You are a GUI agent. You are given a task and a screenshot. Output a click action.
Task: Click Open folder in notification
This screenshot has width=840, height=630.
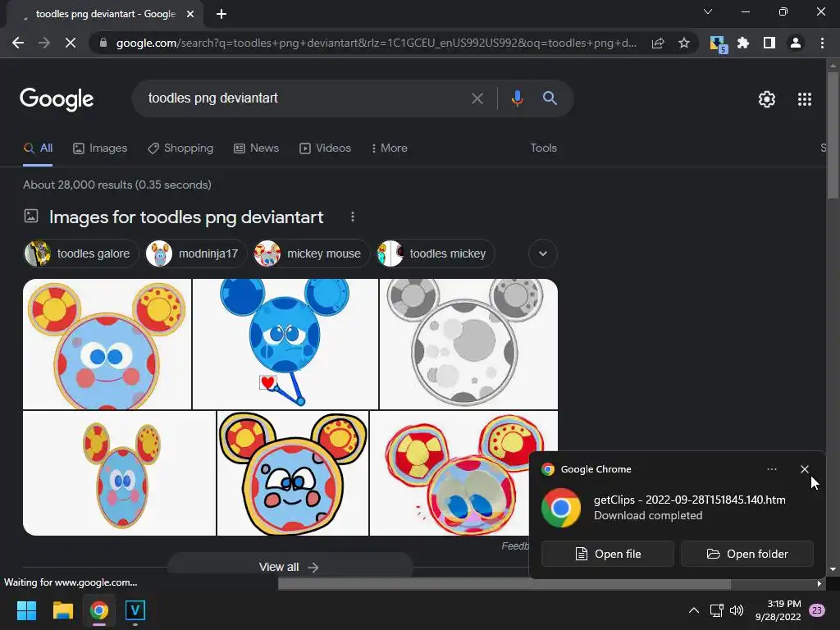pos(746,554)
